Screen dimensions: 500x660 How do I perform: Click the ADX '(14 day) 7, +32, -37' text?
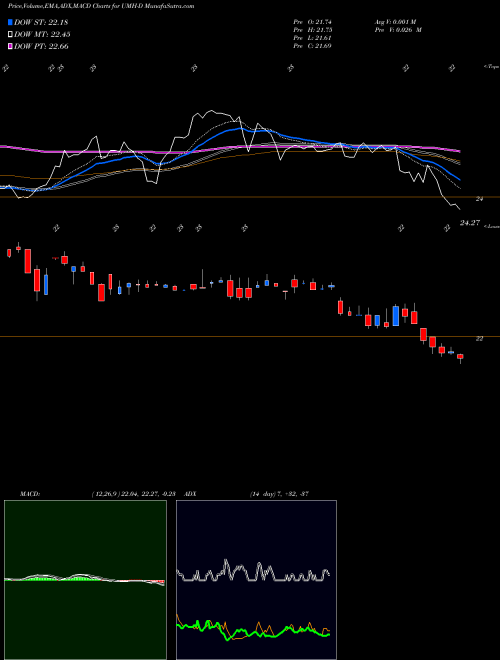point(279,494)
